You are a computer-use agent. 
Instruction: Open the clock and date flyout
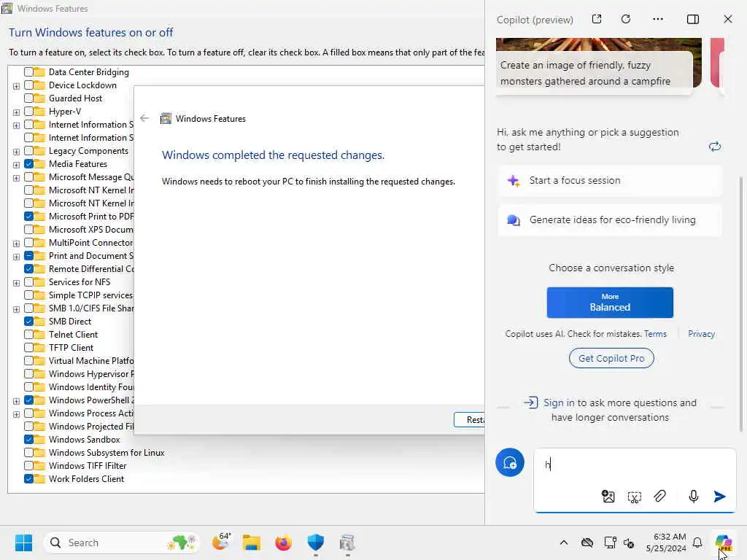[x=666, y=542]
